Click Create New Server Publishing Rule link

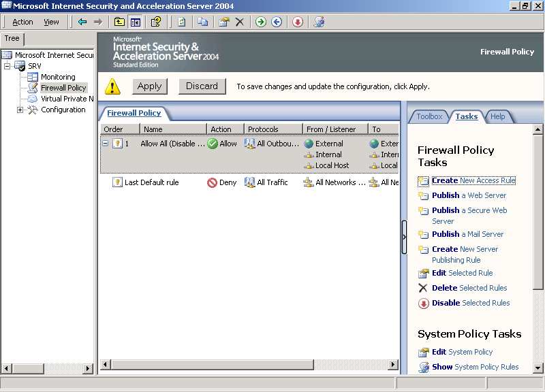pos(465,255)
